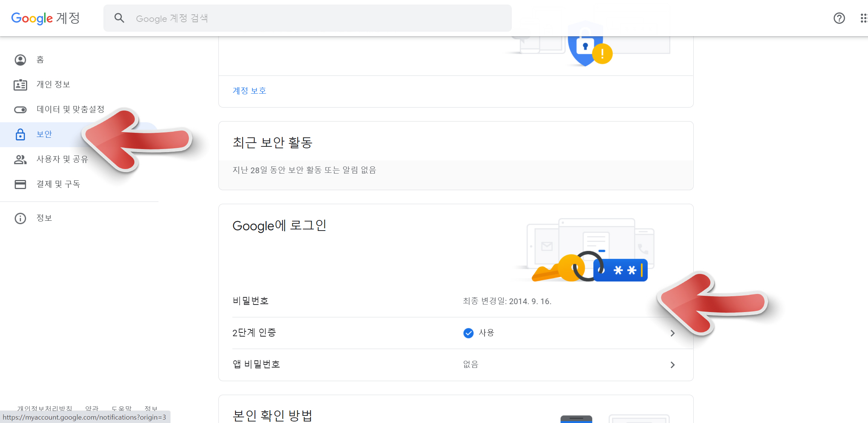Expand the 2단계 인증 row chevron

click(x=672, y=333)
